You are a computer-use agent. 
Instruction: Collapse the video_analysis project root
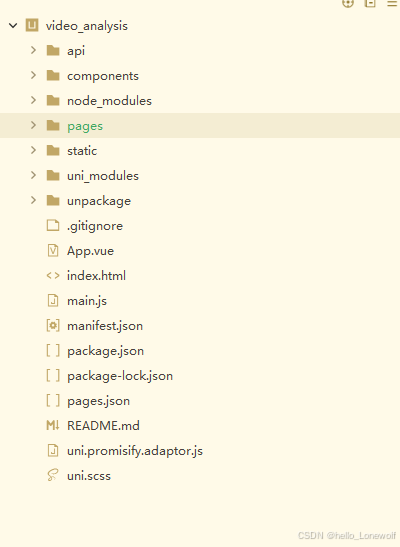(x=13, y=25)
